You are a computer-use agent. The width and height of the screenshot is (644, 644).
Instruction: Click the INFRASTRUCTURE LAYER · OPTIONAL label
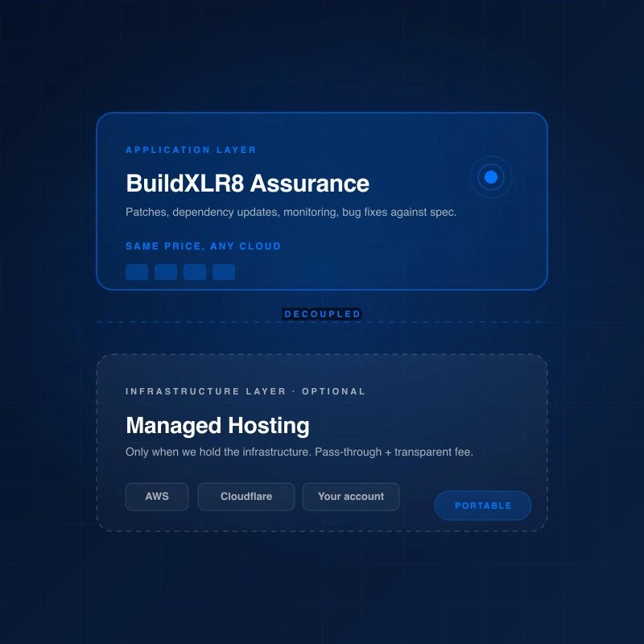[246, 391]
